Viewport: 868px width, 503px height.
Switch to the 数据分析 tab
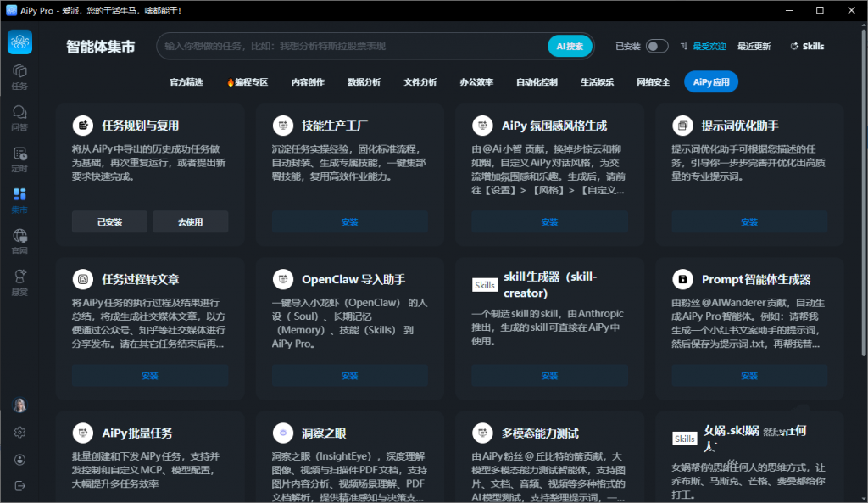364,82
